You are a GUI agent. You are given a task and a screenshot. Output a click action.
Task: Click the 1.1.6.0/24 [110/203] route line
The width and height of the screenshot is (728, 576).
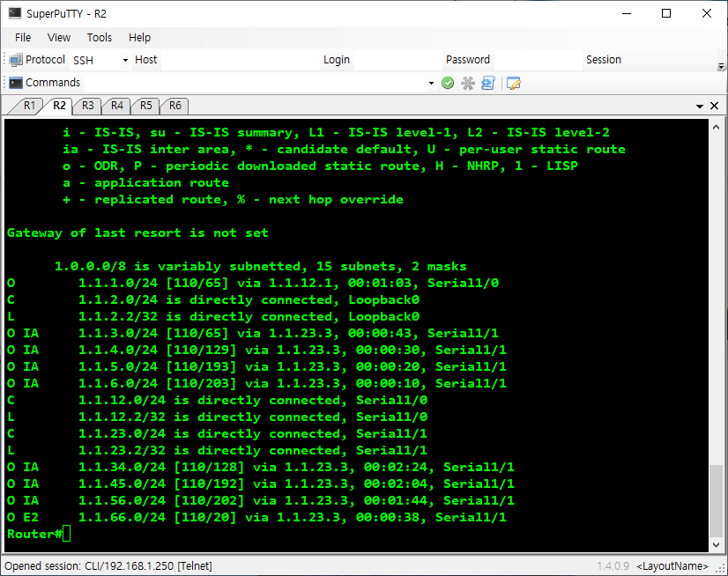pos(256,383)
